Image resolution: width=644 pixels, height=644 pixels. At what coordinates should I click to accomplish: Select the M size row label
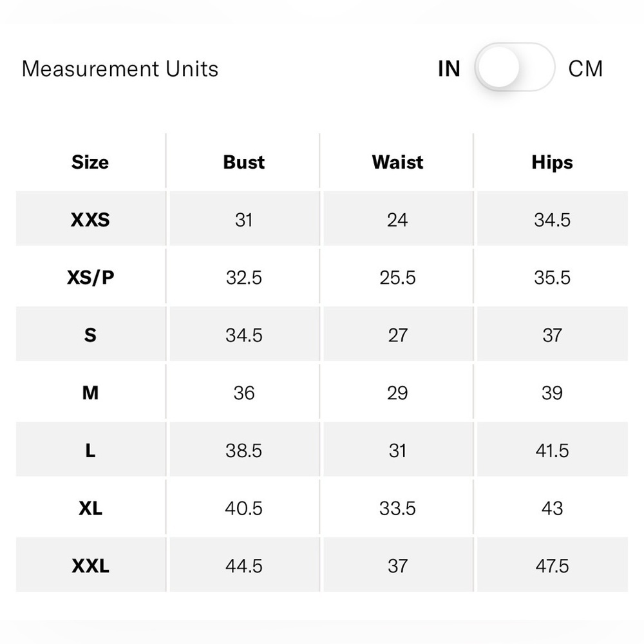(90, 393)
